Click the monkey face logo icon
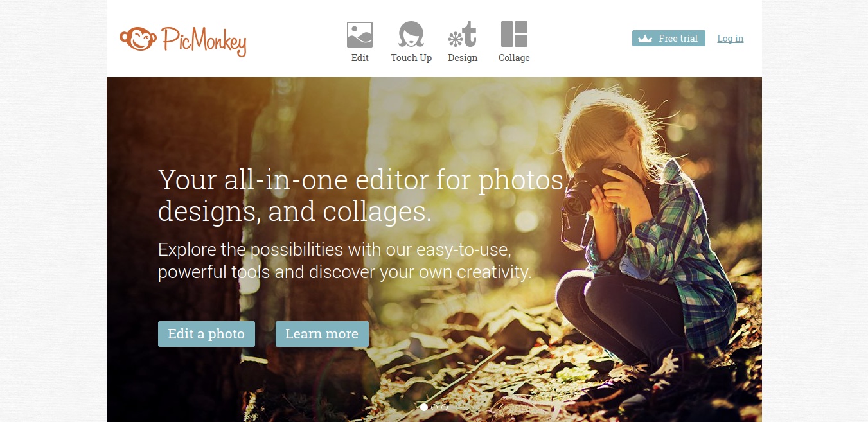This screenshot has height=422, width=868. (138, 39)
